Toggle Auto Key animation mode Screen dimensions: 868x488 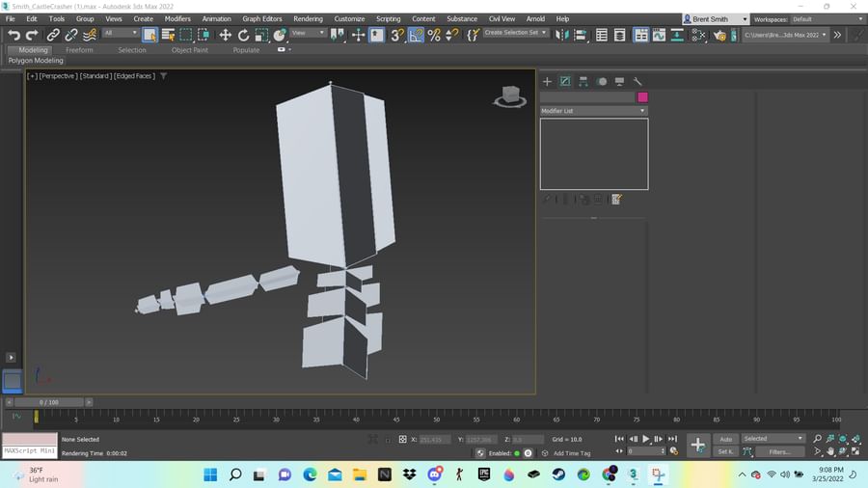pos(725,439)
